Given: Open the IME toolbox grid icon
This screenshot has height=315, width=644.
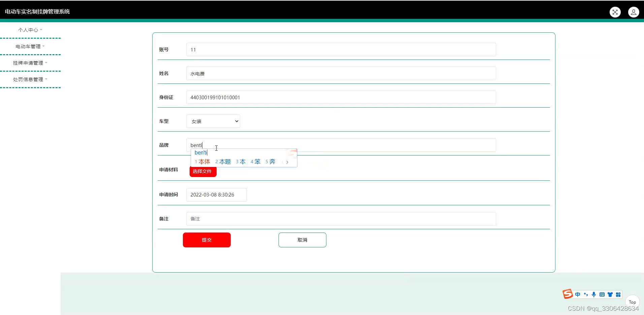Looking at the screenshot, I should point(618,294).
